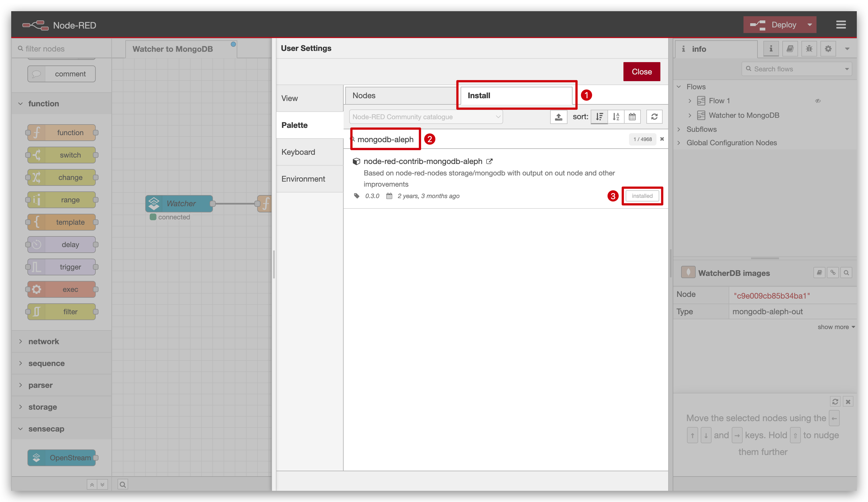Select the switch palette node

click(62, 155)
